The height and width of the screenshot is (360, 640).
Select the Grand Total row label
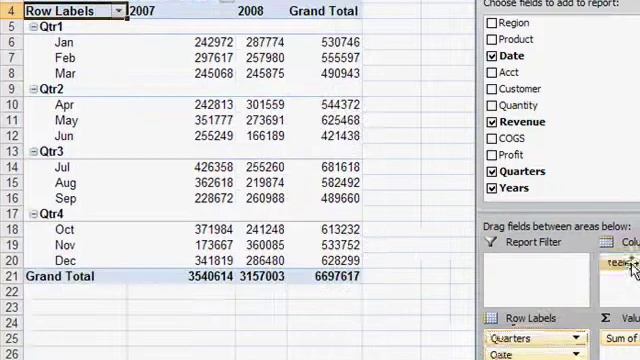tap(60, 276)
